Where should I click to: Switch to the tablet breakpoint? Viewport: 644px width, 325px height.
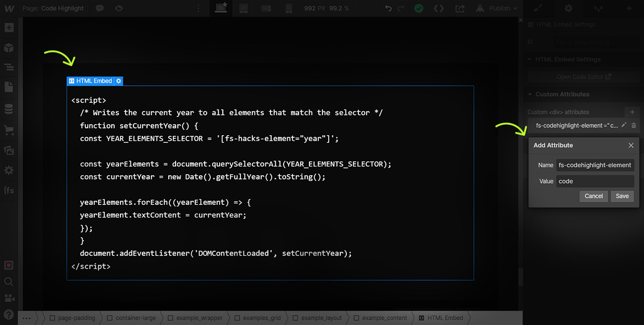244,8
